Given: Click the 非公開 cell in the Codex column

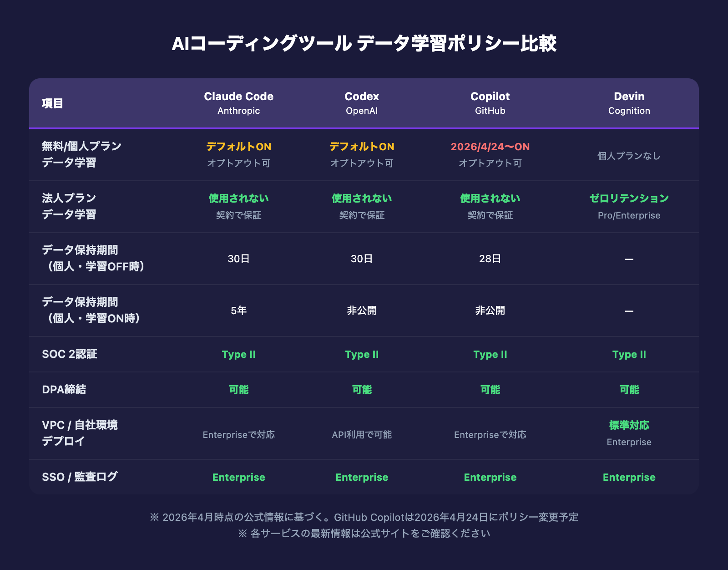Looking at the screenshot, I should (362, 310).
